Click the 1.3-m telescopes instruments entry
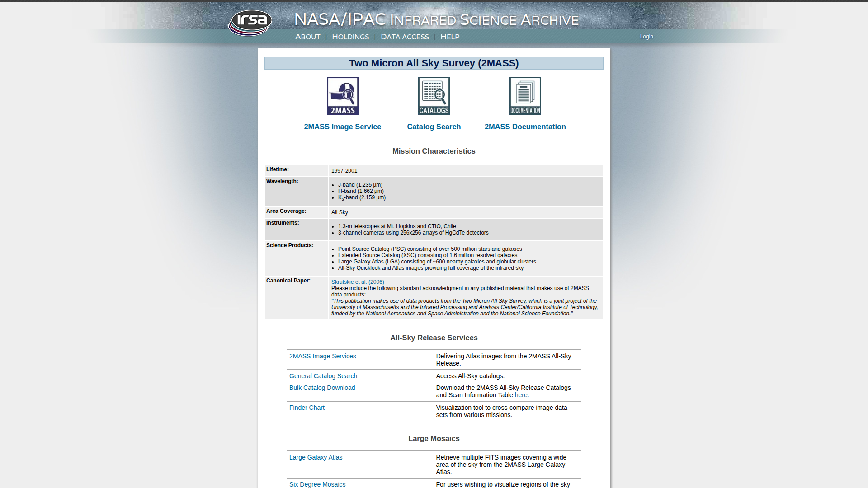The image size is (868, 488). point(397,226)
